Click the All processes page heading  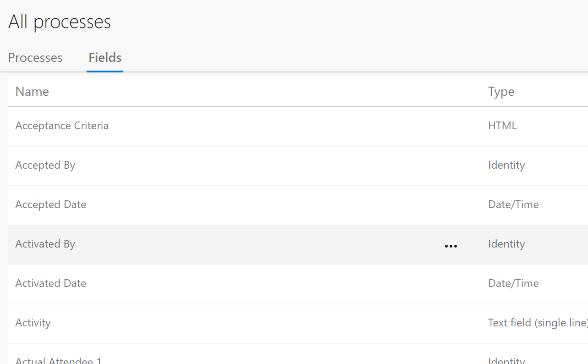[x=60, y=22]
